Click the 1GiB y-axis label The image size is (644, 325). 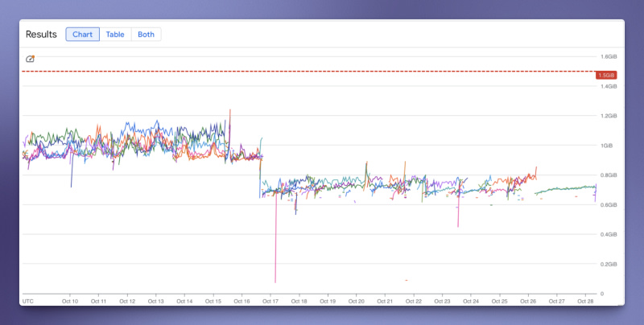pos(605,146)
